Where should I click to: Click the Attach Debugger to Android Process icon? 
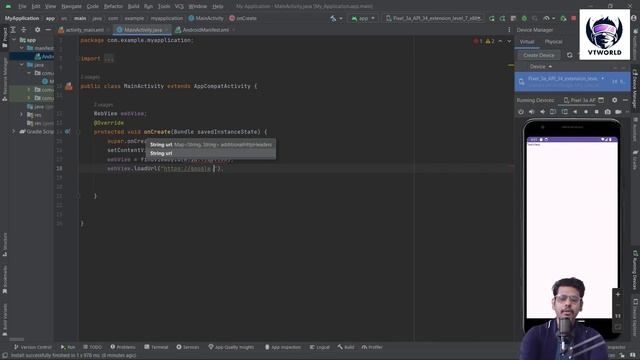click(563, 18)
